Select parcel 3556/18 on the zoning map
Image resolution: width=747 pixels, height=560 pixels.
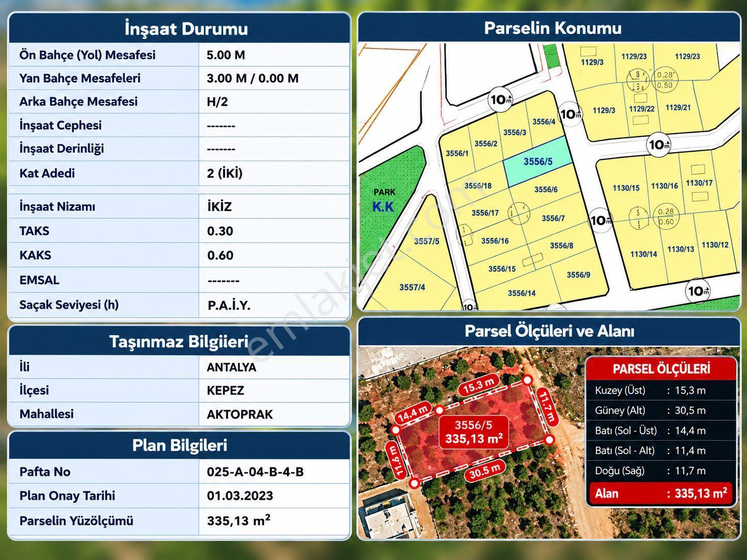point(478,186)
